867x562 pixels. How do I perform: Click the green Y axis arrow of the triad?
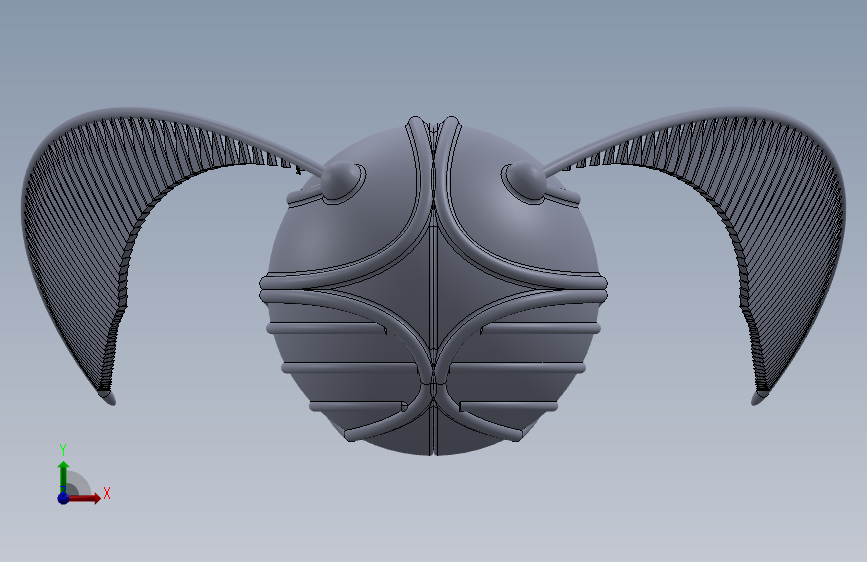point(64,476)
